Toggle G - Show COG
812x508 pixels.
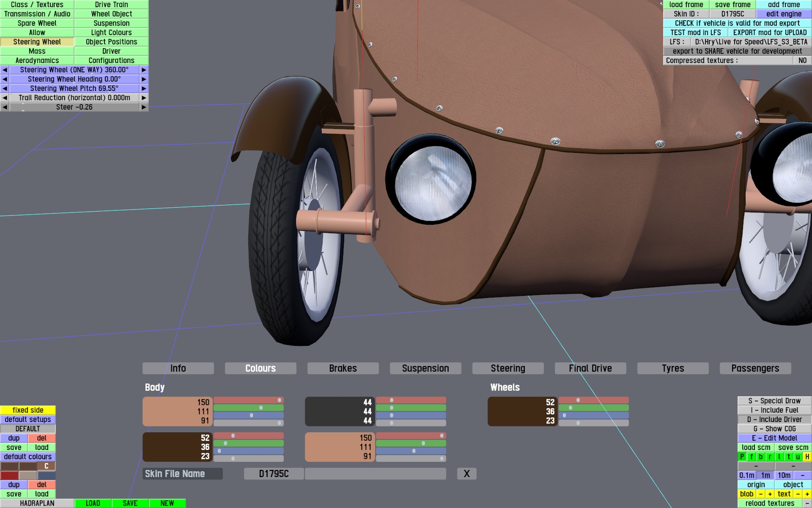point(774,429)
